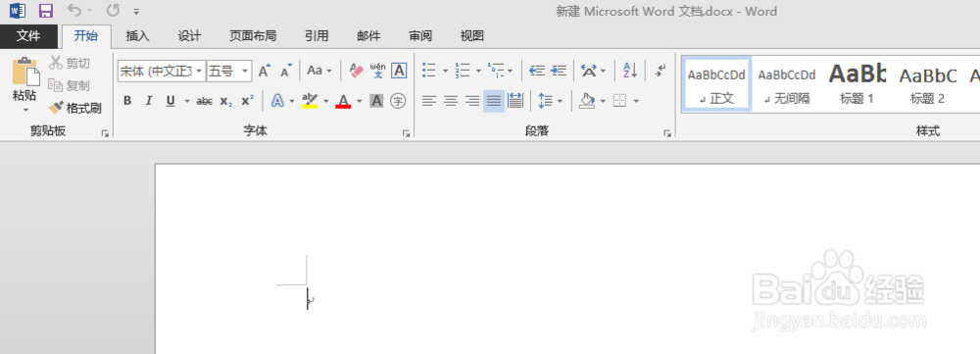Toggle Character Shading
The width and height of the screenshot is (980, 354).
point(376,101)
